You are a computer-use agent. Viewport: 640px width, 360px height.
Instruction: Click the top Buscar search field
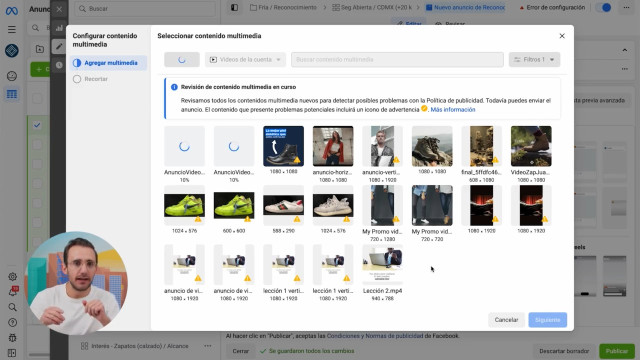pos(145,9)
